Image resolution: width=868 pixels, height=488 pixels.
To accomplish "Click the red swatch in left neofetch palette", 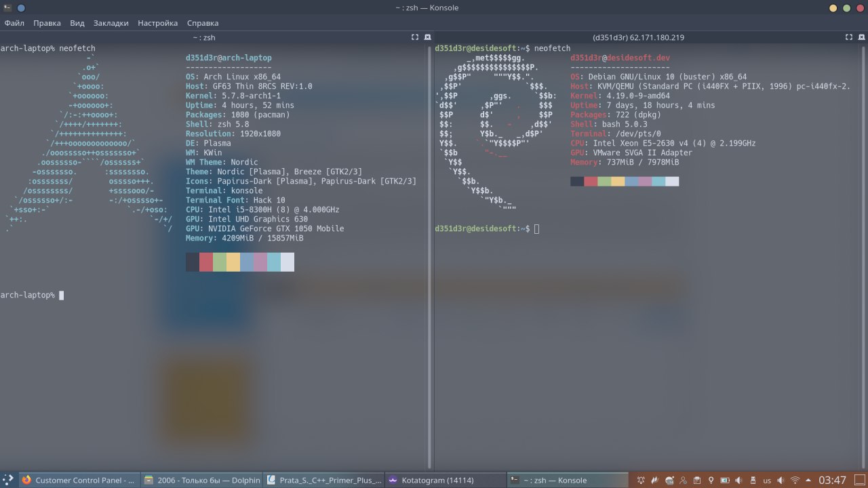I will click(206, 262).
